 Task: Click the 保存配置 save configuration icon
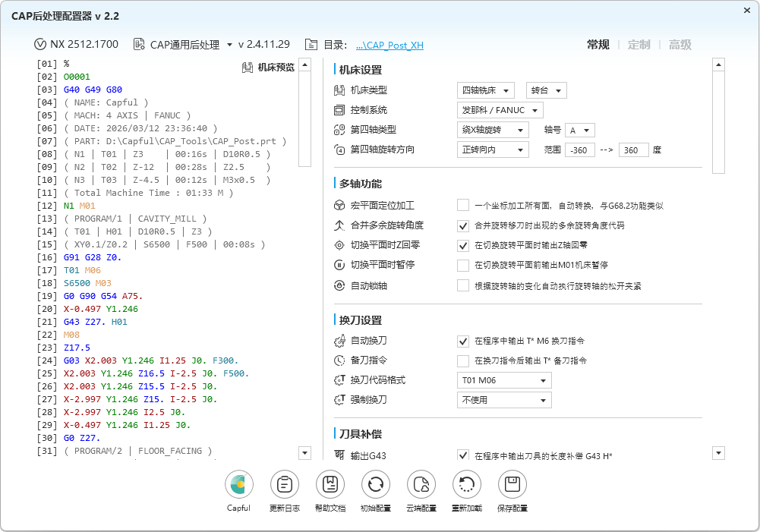[x=512, y=484]
